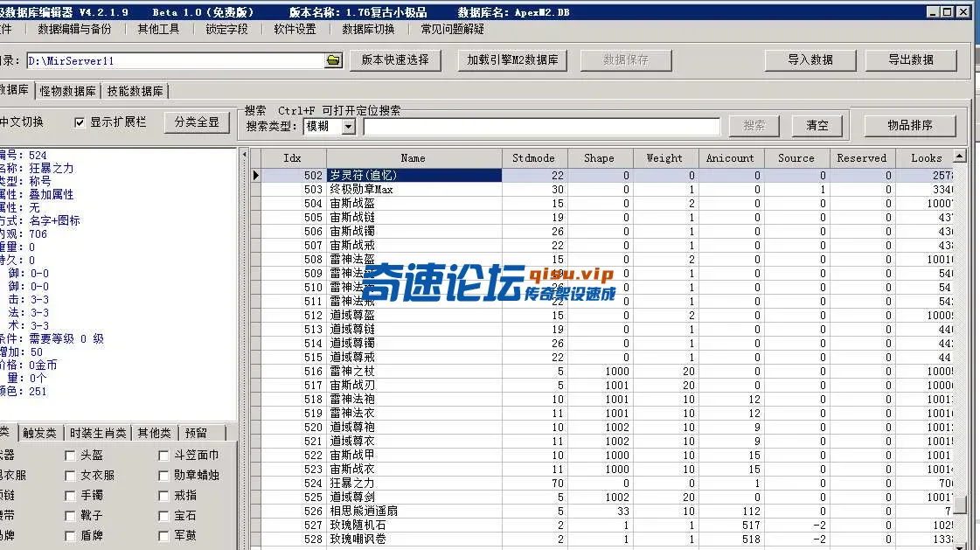Switch to the 技能数据库 tab
This screenshot has height=550, width=980.
tap(135, 91)
